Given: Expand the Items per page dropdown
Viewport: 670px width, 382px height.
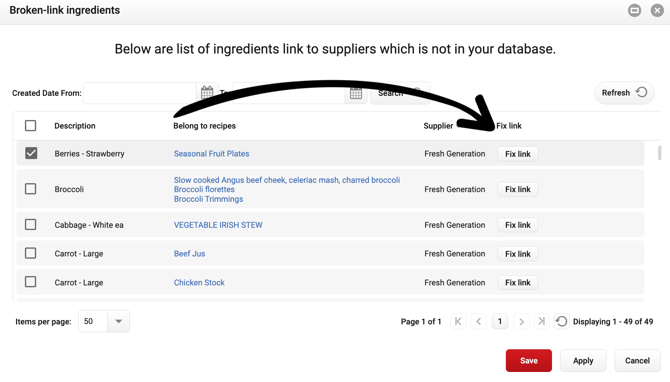Looking at the screenshot, I should (118, 321).
